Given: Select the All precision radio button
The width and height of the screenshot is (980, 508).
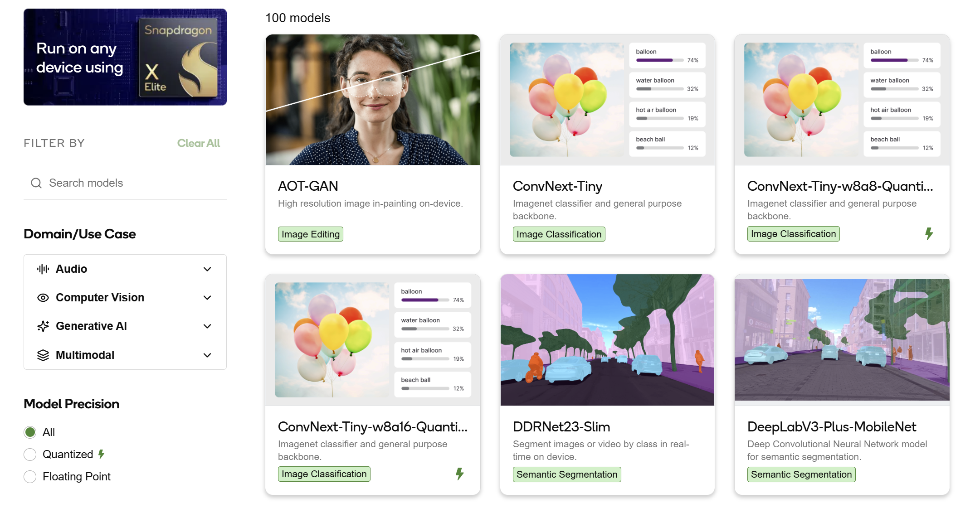Looking at the screenshot, I should pos(30,432).
